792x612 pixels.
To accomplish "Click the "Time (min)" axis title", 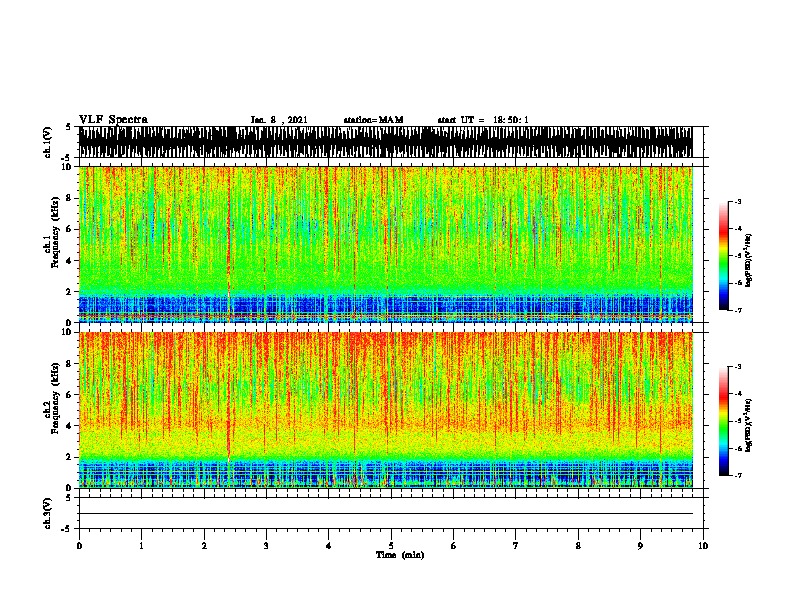I will click(400, 555).
